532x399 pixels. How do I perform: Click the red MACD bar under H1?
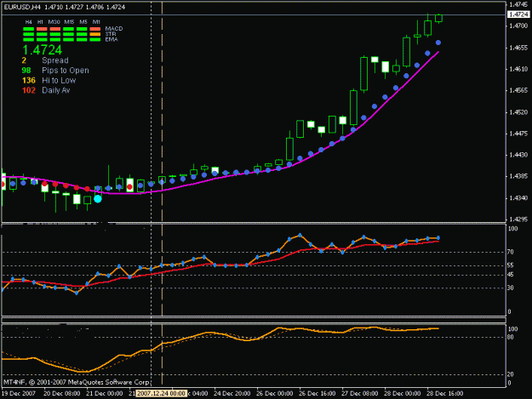tap(42, 29)
